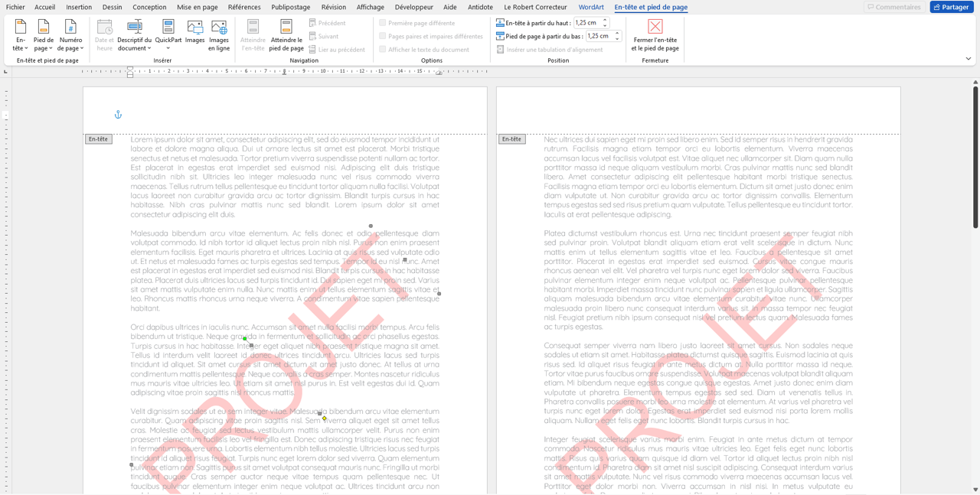The image size is (980, 495).
Task: Open the Développeur tab
Action: click(414, 7)
